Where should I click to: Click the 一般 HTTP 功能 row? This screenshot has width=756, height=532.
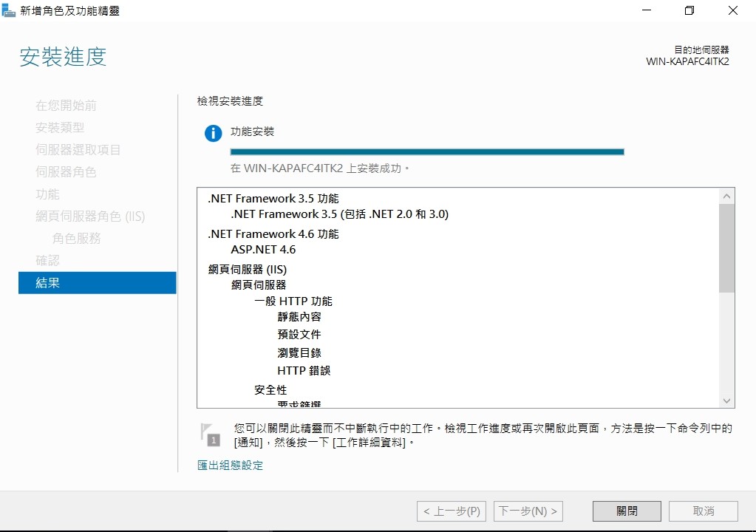[293, 301]
